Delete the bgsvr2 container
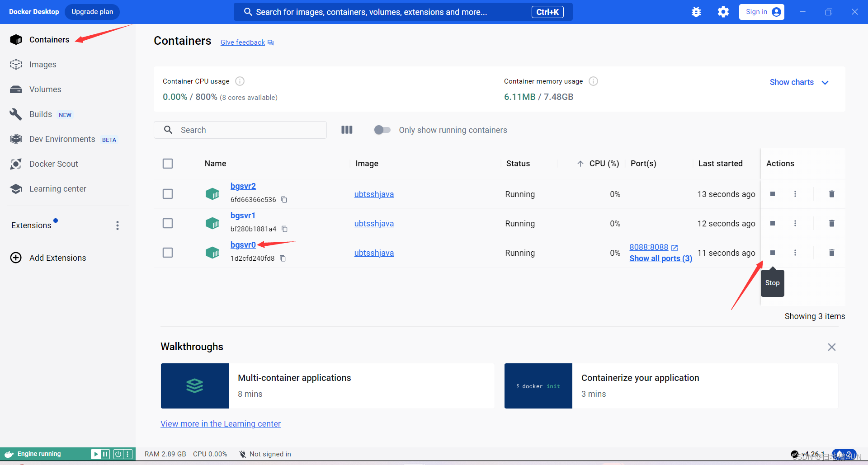This screenshot has height=465, width=868. coord(832,194)
